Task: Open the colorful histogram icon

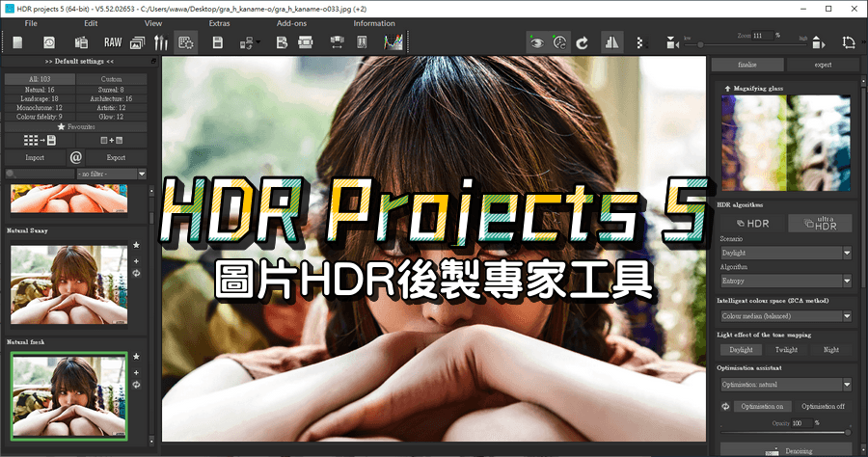Action: [x=393, y=42]
